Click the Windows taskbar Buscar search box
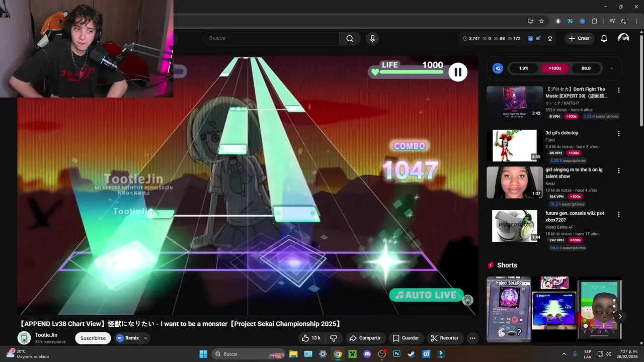 tap(249, 354)
